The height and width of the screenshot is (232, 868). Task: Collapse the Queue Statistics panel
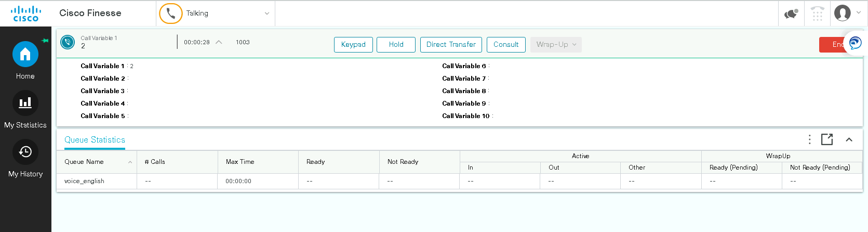[x=849, y=139]
